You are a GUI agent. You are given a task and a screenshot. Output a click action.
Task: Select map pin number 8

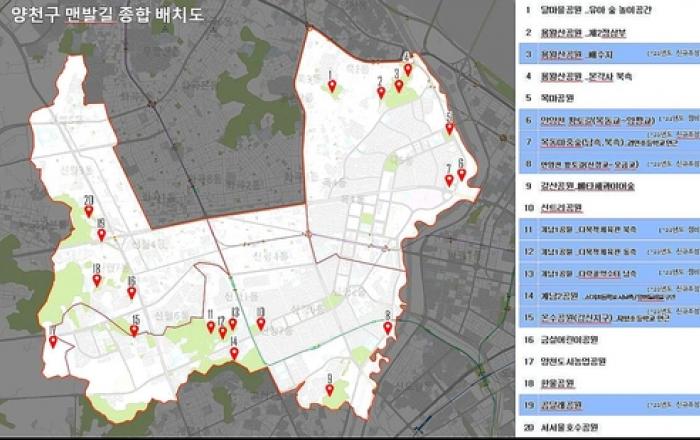(x=388, y=327)
